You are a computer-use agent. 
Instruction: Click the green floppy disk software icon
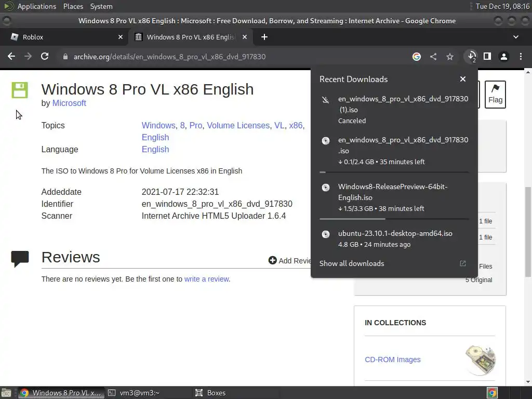(x=20, y=90)
